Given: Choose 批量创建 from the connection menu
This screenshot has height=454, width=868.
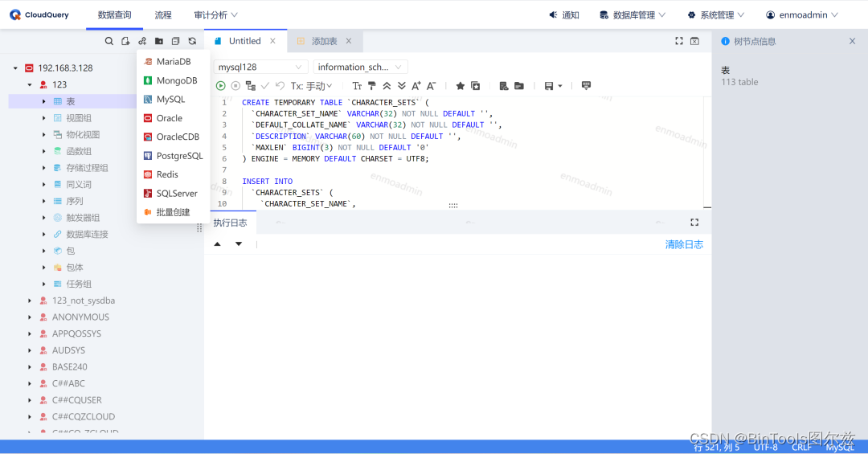Looking at the screenshot, I should 174,212.
